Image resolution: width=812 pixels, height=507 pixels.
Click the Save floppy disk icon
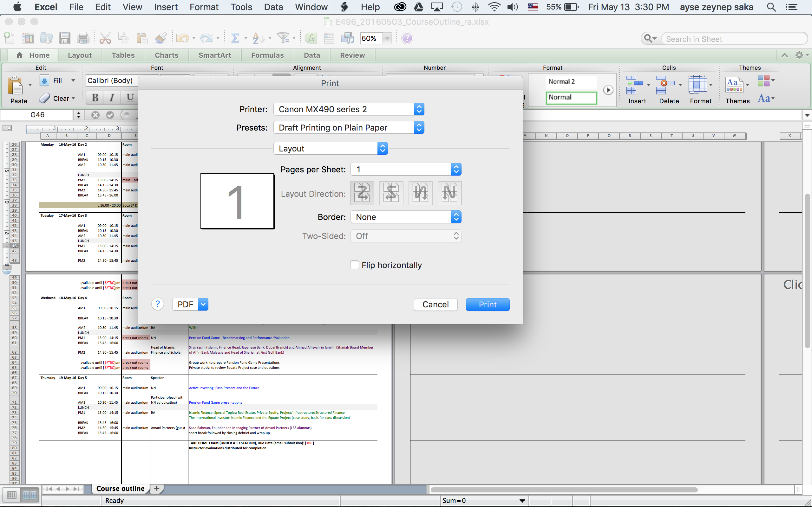[64, 38]
